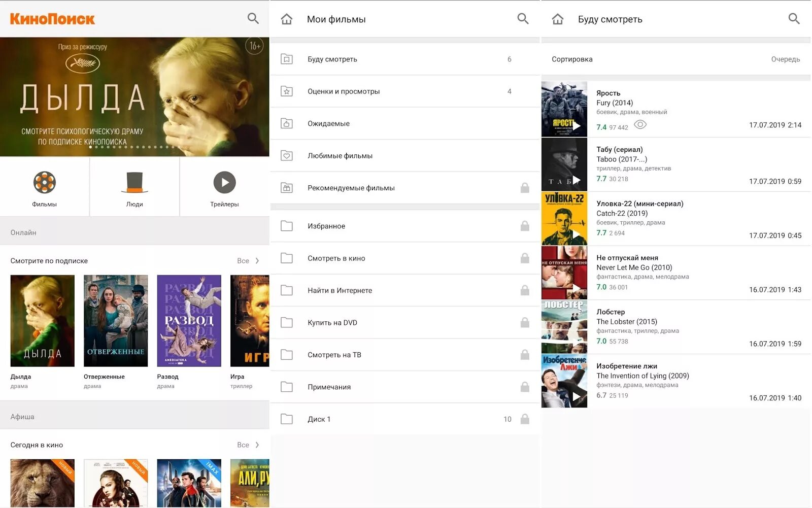Image resolution: width=812 pixels, height=508 pixels.
Task: Open the Буду смотреть list
Action: click(x=405, y=59)
